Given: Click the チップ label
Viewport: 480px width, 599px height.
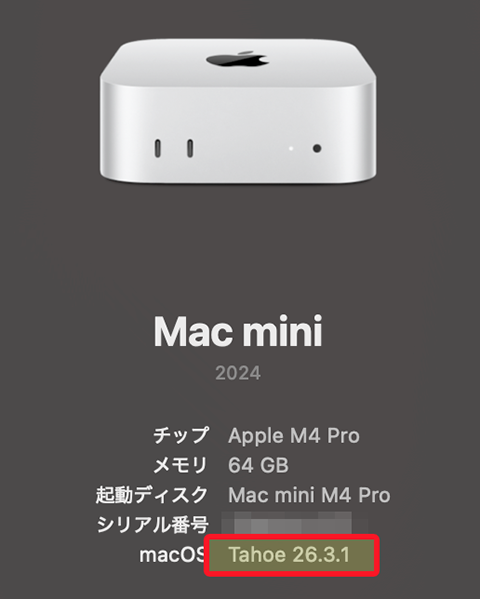Looking at the screenshot, I should click(181, 435).
